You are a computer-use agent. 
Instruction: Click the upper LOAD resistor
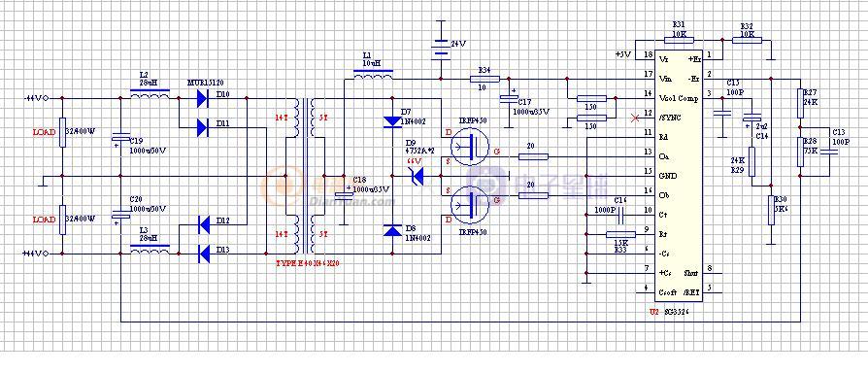[x=62, y=133]
